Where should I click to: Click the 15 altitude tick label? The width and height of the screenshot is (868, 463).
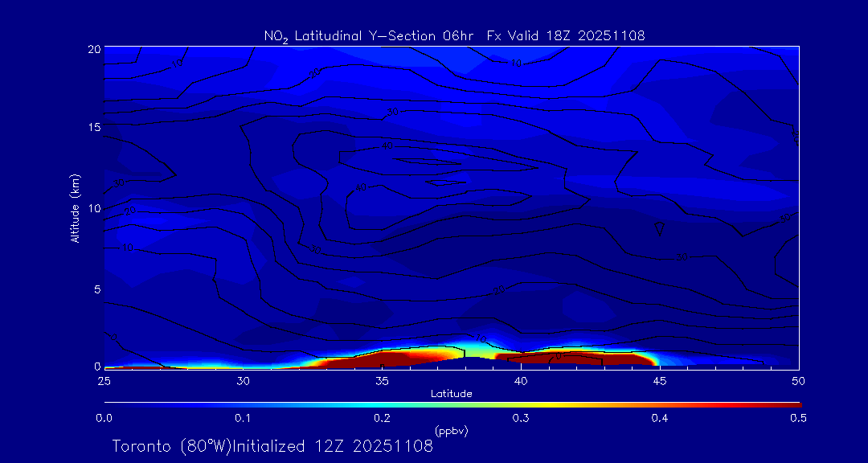(92, 127)
